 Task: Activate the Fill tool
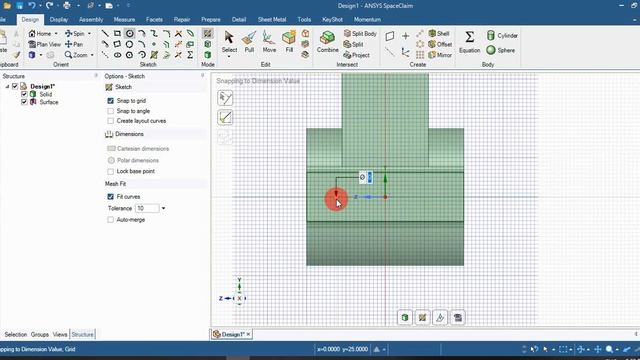pyautogui.click(x=289, y=42)
